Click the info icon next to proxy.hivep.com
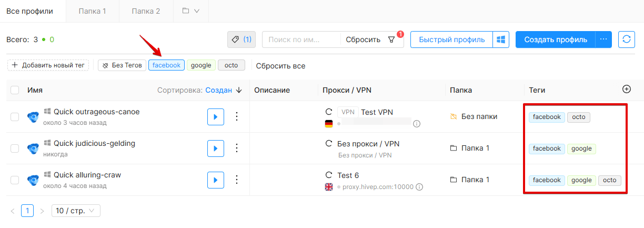 tap(420, 186)
